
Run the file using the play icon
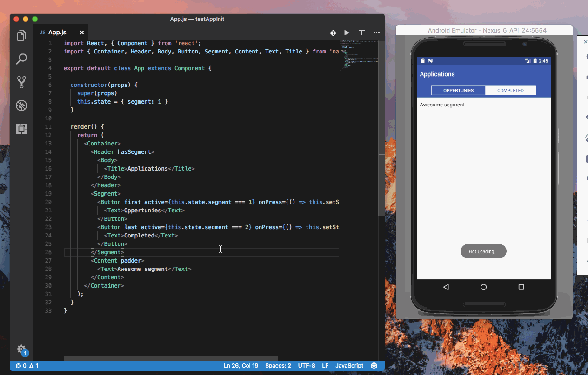click(347, 33)
